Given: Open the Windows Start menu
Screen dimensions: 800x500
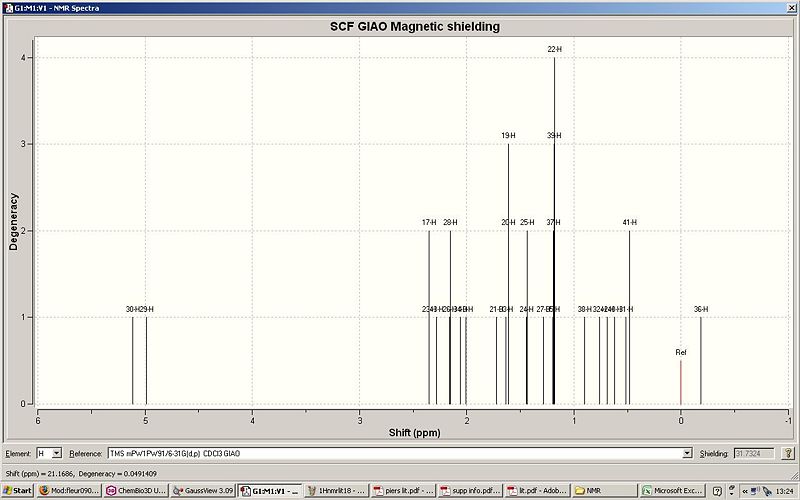Looking at the screenshot, I should [x=17, y=491].
